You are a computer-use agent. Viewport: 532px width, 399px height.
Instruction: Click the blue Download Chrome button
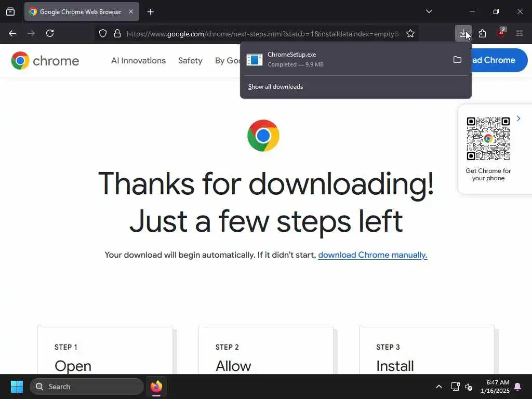pos(499,60)
